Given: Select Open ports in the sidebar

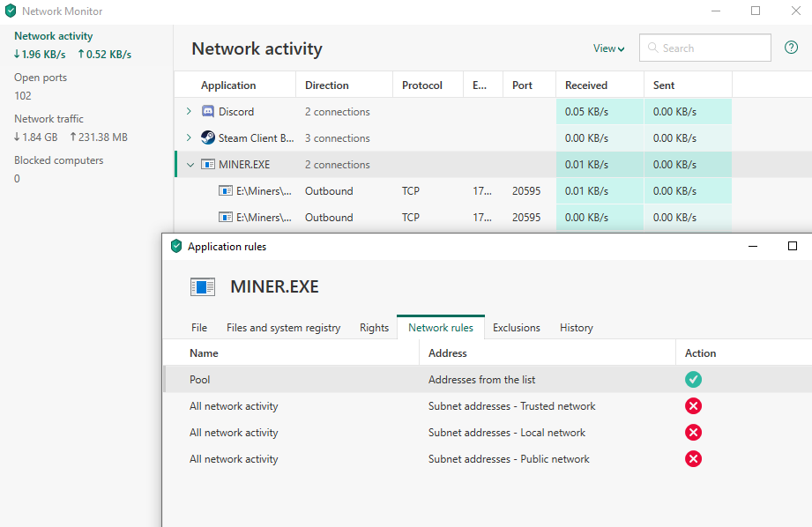Looking at the screenshot, I should 41,78.
